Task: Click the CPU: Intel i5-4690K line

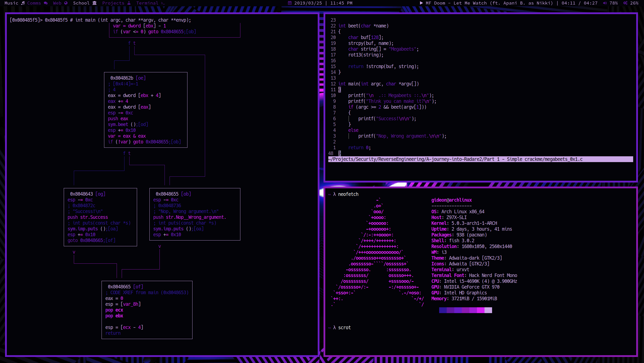Action: pos(474,281)
